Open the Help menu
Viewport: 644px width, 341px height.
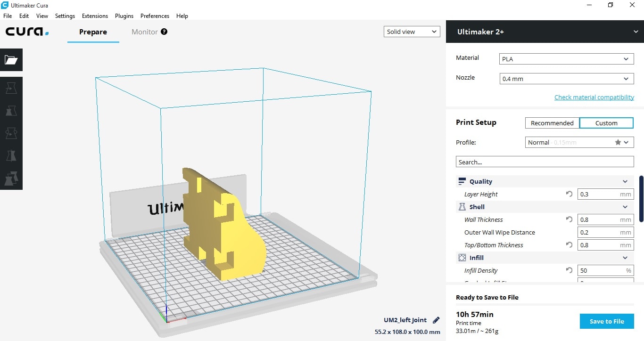point(182,16)
